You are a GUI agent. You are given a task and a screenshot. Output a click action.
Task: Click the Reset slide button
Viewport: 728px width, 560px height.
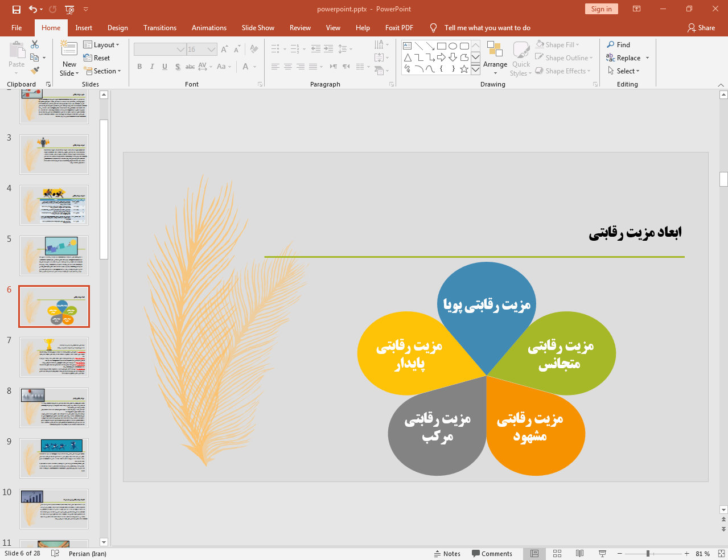(97, 58)
